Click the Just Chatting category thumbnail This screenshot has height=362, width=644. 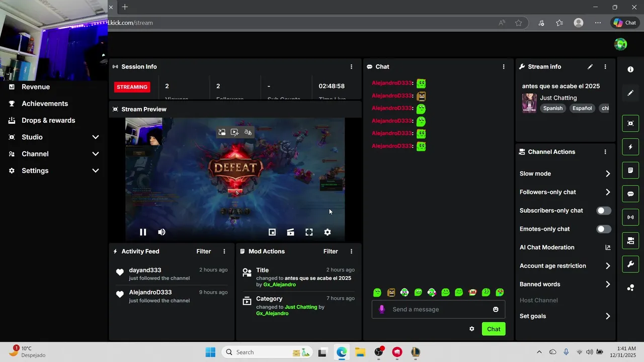pos(529,103)
